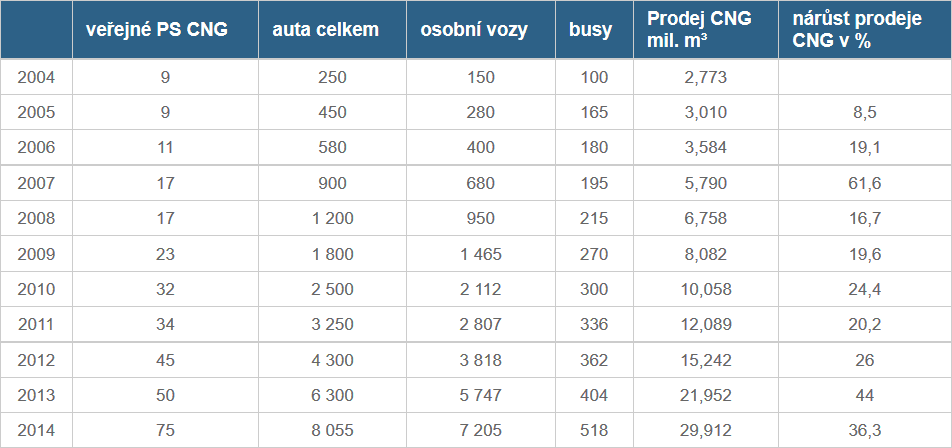The height and width of the screenshot is (448, 952).
Task: Select the 2,773 CNG sales cell
Action: [706, 77]
